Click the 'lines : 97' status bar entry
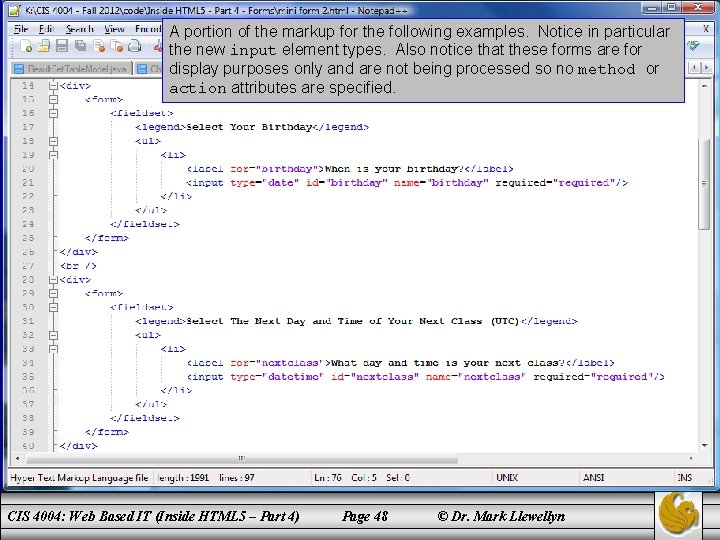This screenshot has height=540, width=720. pos(236,478)
